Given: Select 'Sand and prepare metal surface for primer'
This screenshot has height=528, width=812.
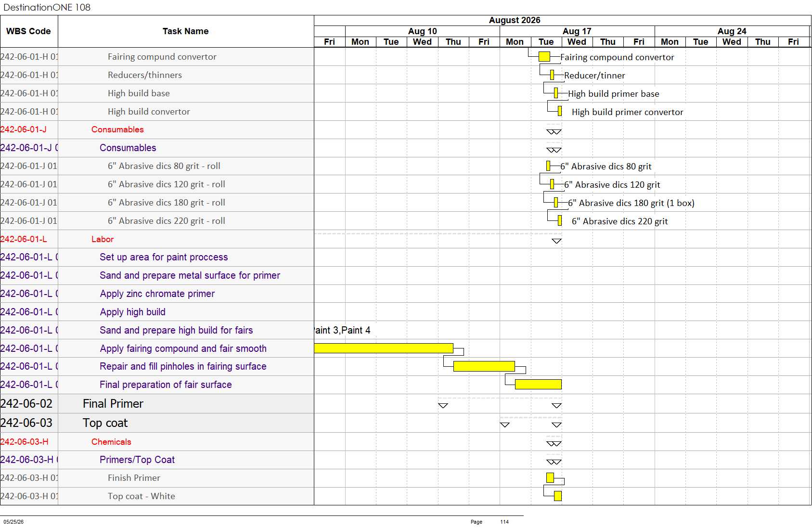Looking at the screenshot, I should (x=190, y=275).
